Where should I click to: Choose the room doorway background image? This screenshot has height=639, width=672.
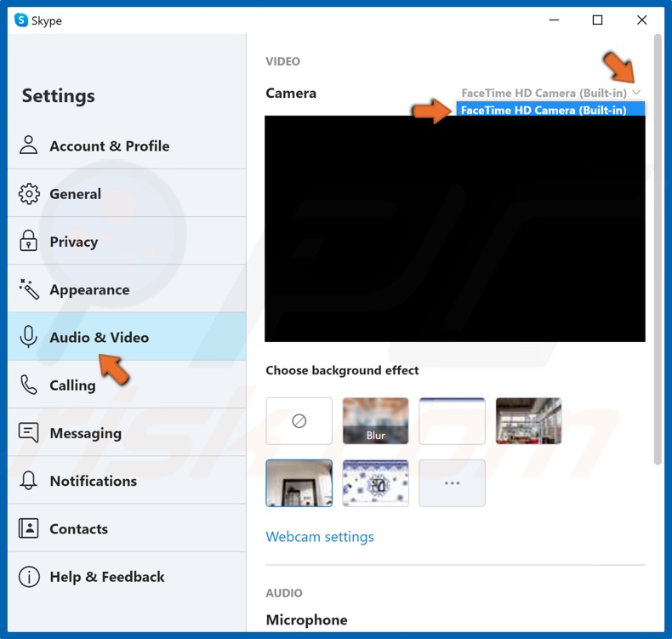[x=299, y=483]
